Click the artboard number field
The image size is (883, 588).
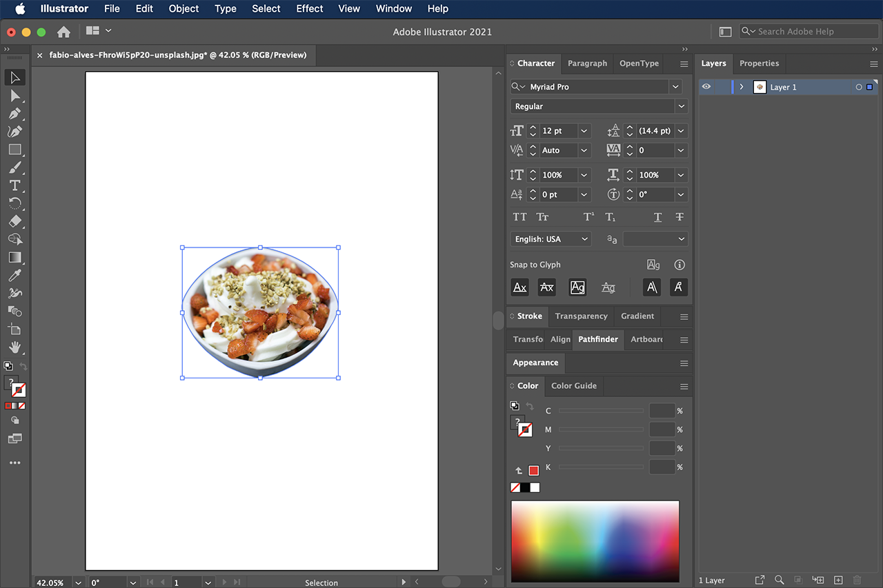[x=186, y=582]
